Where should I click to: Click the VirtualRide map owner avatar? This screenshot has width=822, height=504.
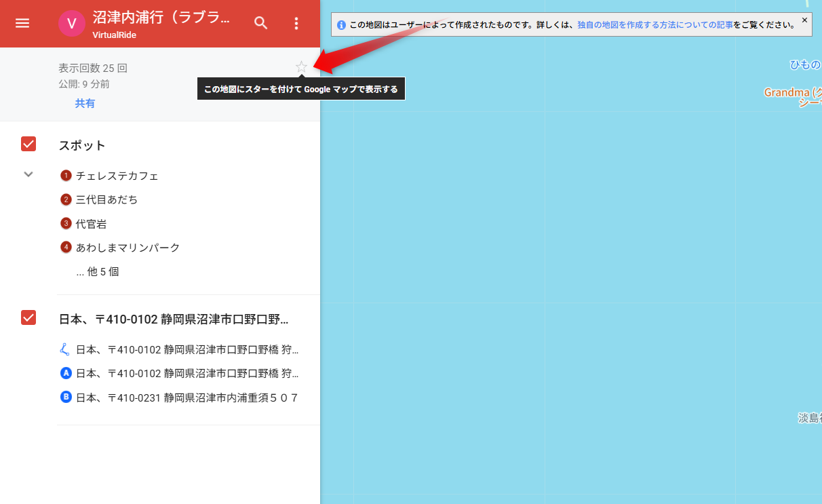pyautogui.click(x=72, y=23)
